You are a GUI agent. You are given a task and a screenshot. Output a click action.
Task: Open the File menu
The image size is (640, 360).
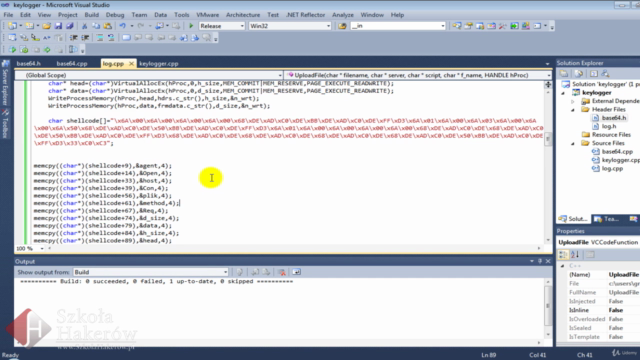(x=8, y=15)
